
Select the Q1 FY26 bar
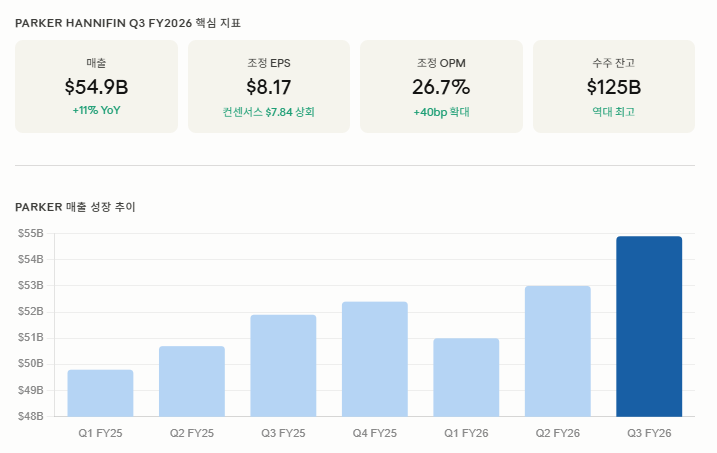(x=466, y=378)
